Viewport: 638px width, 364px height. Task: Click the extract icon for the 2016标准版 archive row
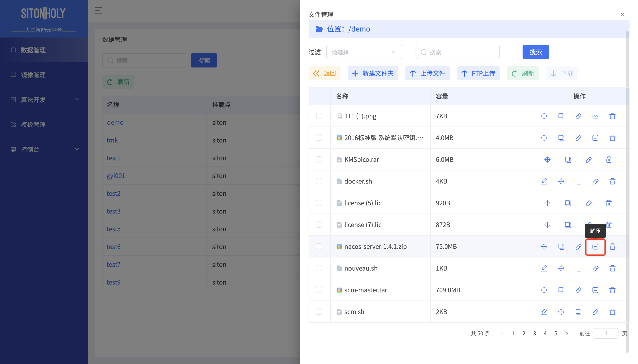coord(595,138)
